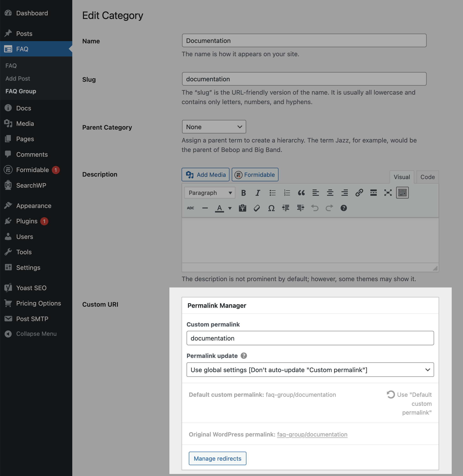Toggle the toolbar toggle button
The width and height of the screenshot is (463, 476).
[402, 193]
